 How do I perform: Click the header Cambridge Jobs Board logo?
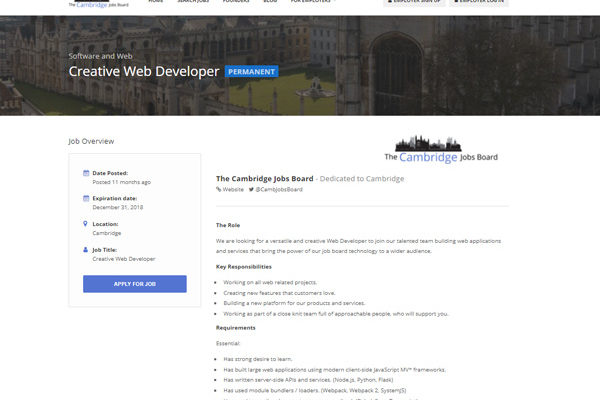point(98,3)
